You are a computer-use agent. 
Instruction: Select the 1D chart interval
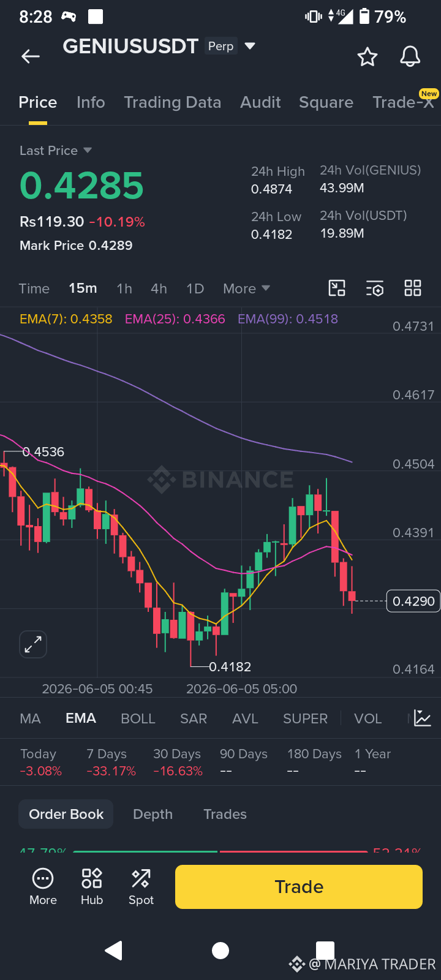(x=195, y=288)
